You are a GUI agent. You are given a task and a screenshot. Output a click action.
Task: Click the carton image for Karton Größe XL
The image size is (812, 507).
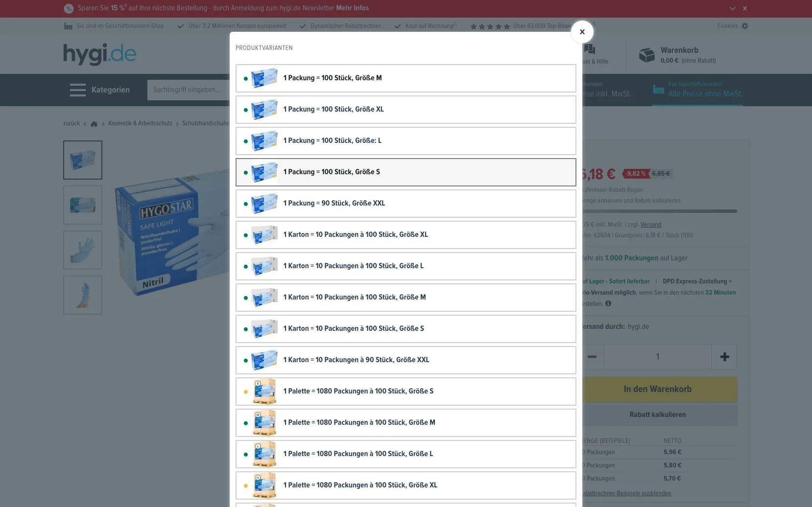pyautogui.click(x=264, y=235)
